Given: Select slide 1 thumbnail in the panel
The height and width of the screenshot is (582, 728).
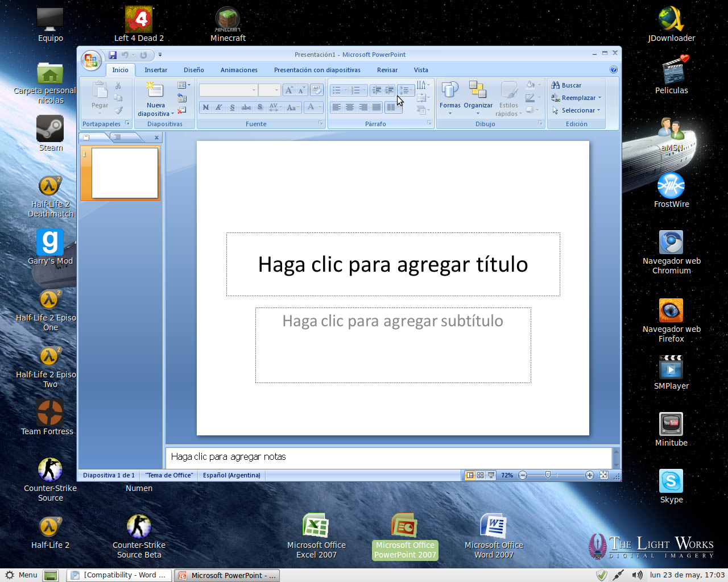Looking at the screenshot, I should (x=125, y=173).
